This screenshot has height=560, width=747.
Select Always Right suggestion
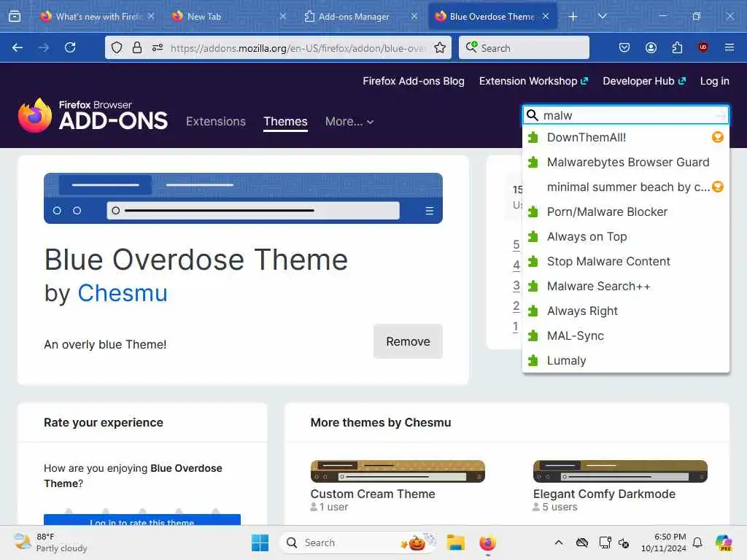point(625,311)
